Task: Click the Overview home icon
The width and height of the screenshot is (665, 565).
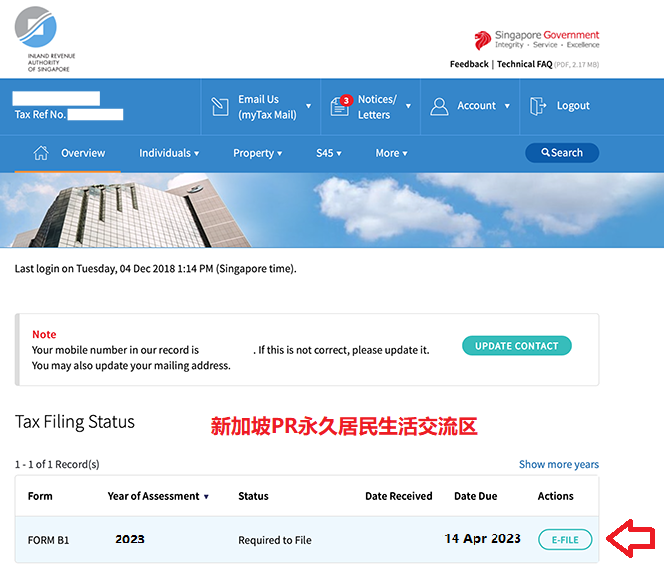Action: pyautogui.click(x=41, y=153)
